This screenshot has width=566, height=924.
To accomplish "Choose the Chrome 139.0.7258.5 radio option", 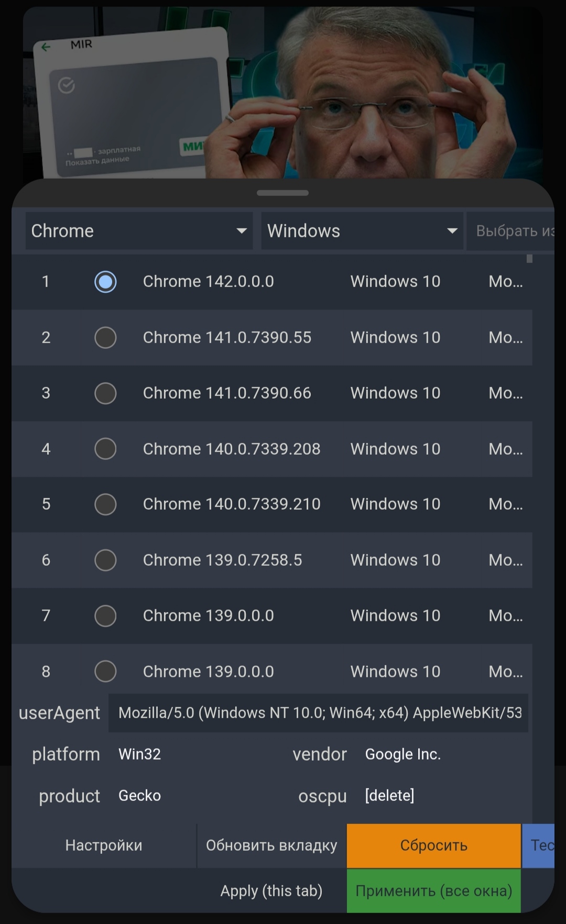I will tap(105, 560).
